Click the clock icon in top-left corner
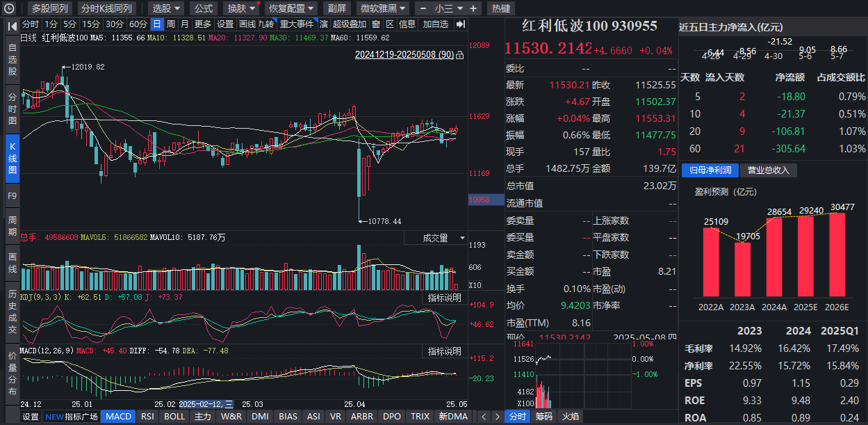This screenshot has width=868, height=425. point(10,8)
